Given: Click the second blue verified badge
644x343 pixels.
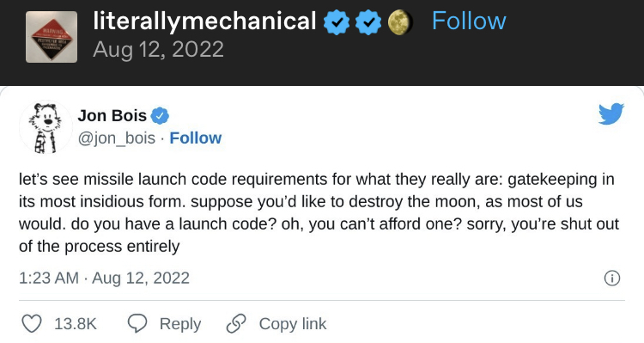Looking at the screenshot, I should tap(368, 22).
